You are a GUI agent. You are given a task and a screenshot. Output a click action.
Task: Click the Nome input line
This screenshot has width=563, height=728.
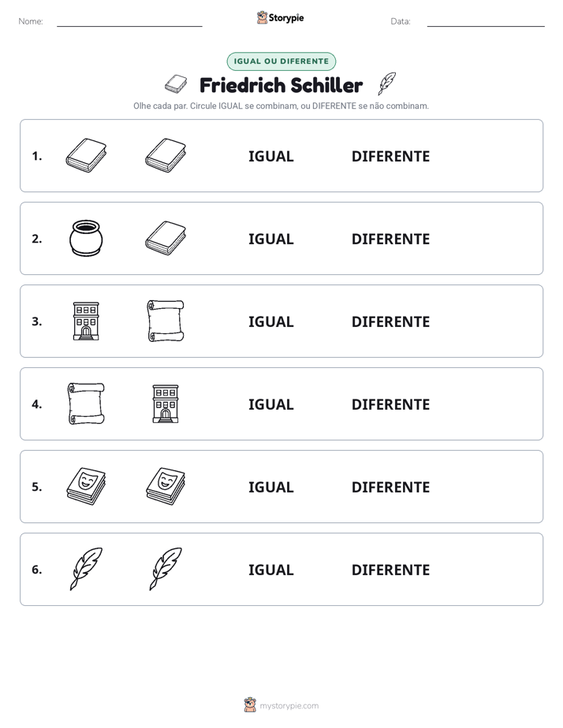129,22
